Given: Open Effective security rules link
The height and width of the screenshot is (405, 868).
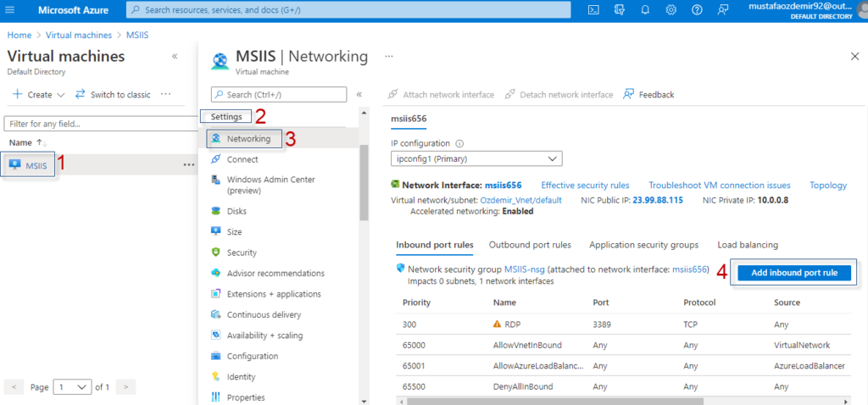Looking at the screenshot, I should [x=585, y=186].
